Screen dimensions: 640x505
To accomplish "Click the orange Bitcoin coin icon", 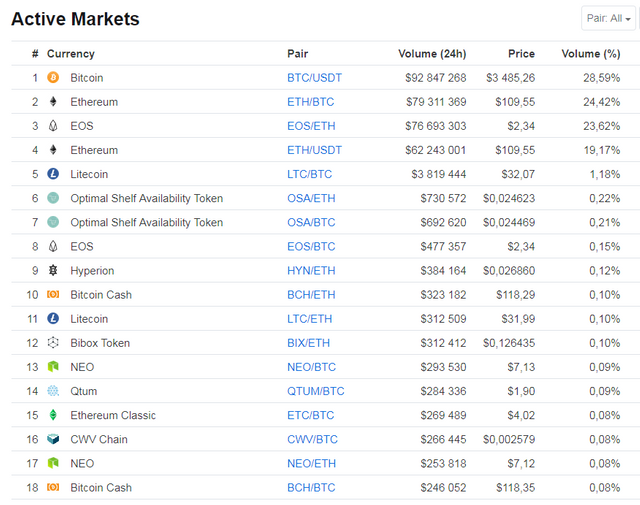I will click(53, 77).
